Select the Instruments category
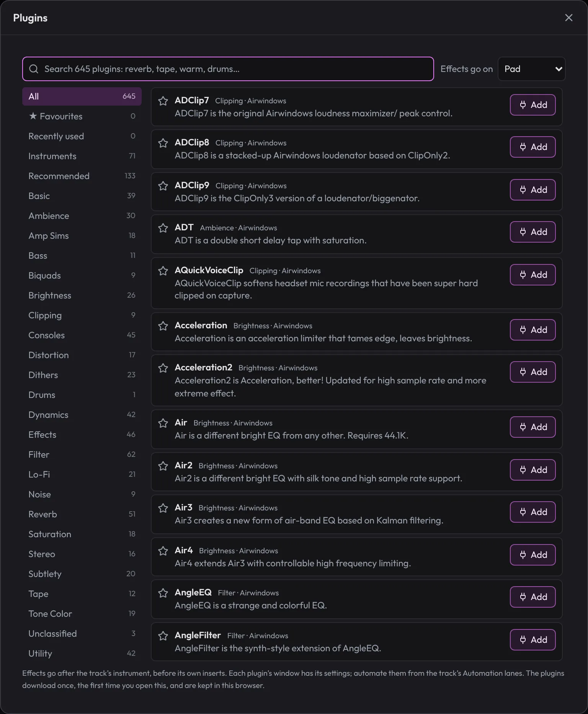The image size is (588, 714). click(82, 156)
